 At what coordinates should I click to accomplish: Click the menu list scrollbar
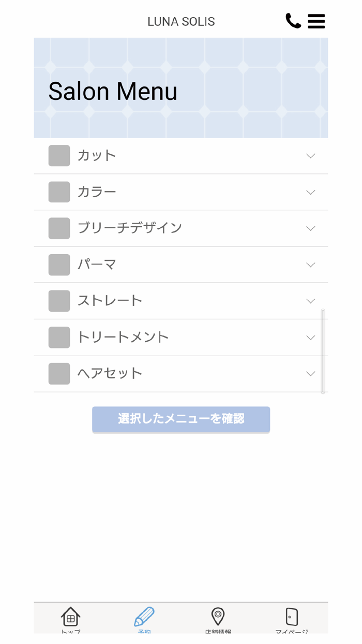(x=323, y=352)
